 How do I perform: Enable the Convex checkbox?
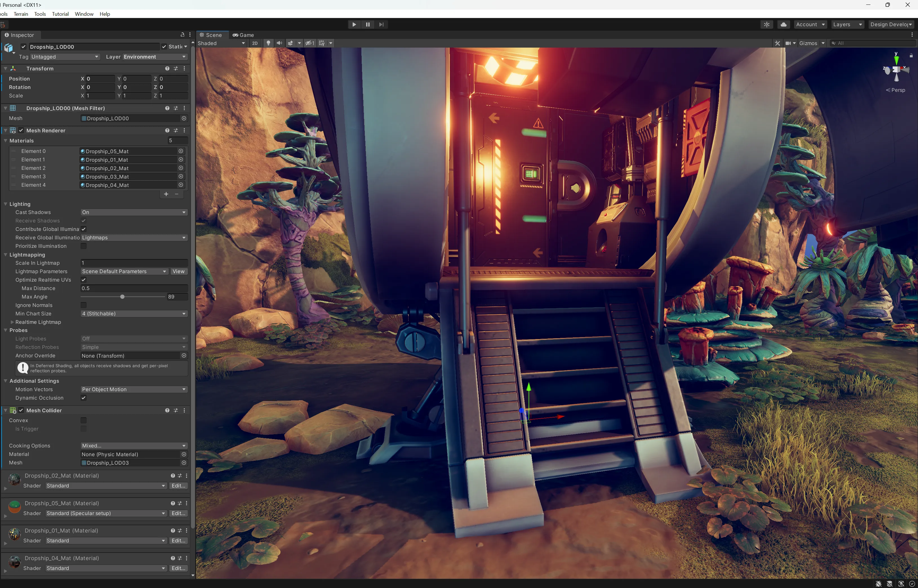[84, 420]
